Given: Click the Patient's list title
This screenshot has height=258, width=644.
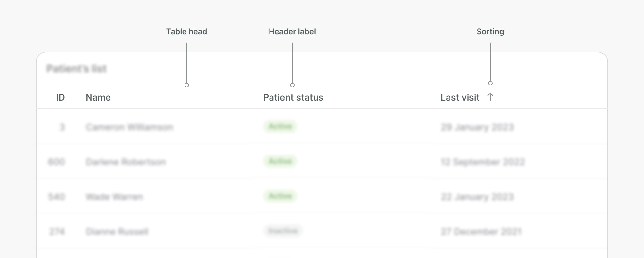Looking at the screenshot, I should pos(76,69).
